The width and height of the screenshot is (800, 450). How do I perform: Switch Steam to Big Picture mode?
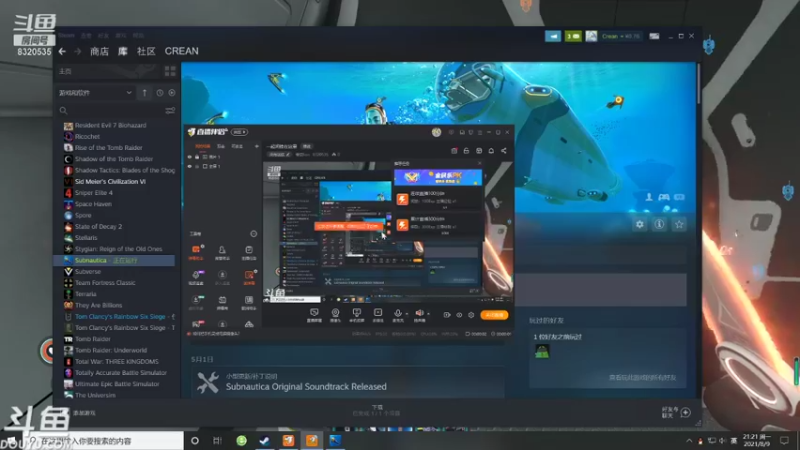(x=654, y=36)
